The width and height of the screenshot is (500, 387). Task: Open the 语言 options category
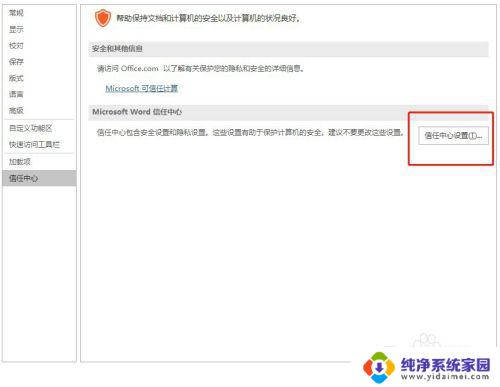tap(16, 94)
